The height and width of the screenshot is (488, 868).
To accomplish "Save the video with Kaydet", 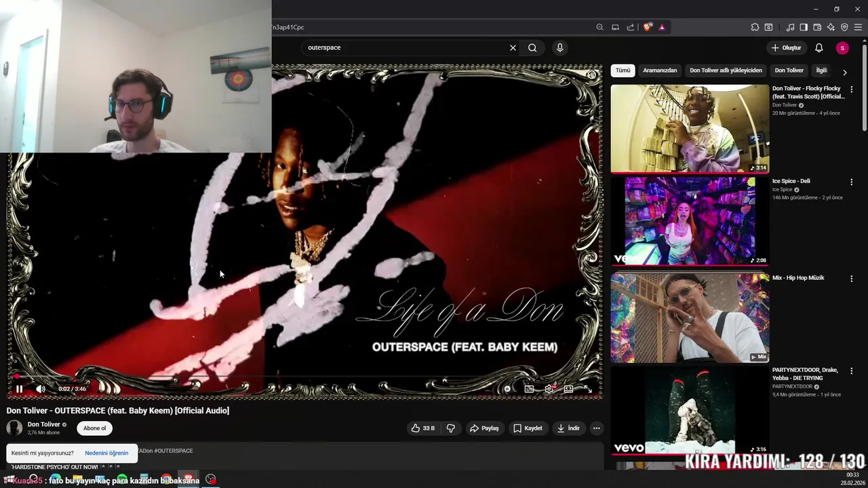I will [528, 428].
